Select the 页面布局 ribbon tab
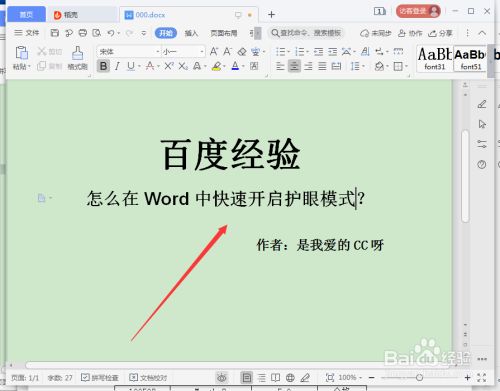Screen dimensions: 500x391 click(224, 33)
